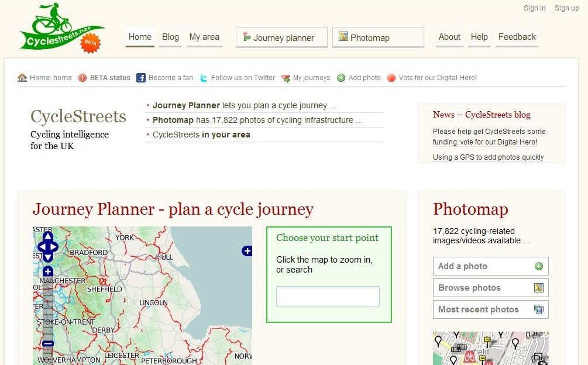Viewport: 588px width, 365px height.
Task: Click the Browse photos button
Action: pyautogui.click(x=490, y=288)
